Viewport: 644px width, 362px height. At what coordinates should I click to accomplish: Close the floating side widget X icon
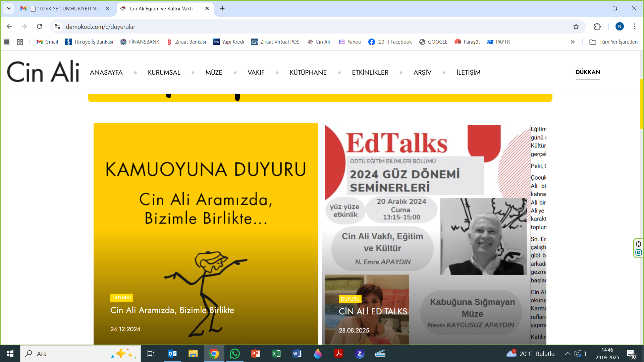click(639, 244)
